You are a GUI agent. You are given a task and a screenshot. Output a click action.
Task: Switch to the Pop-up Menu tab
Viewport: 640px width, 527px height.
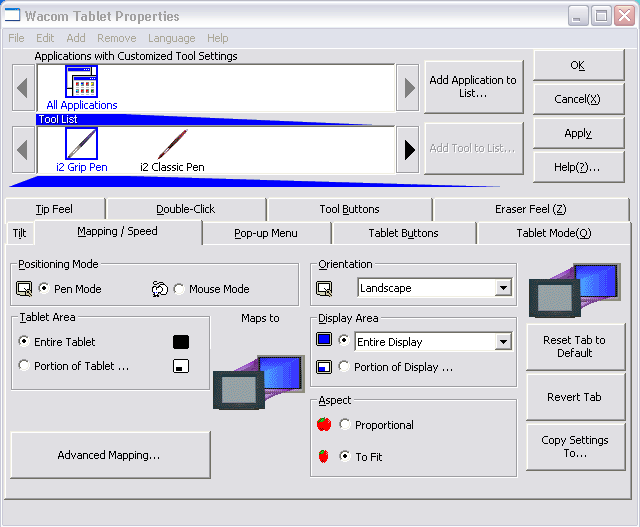click(x=266, y=233)
